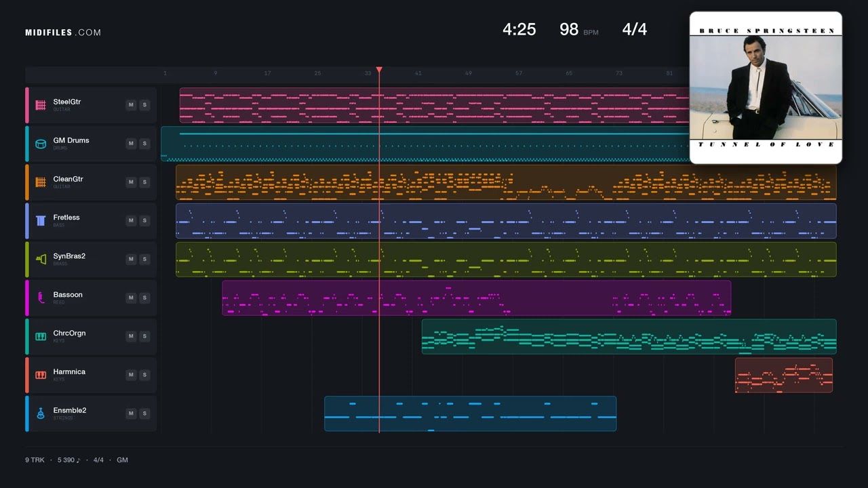Viewport: 868px width, 488px height.
Task: Jump to bar 17 on the ruler
Action: pos(267,73)
